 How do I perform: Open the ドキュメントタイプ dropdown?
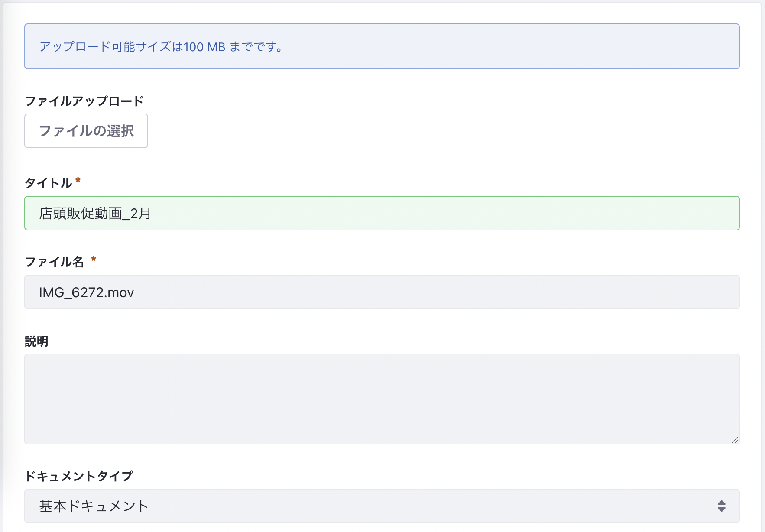click(381, 506)
